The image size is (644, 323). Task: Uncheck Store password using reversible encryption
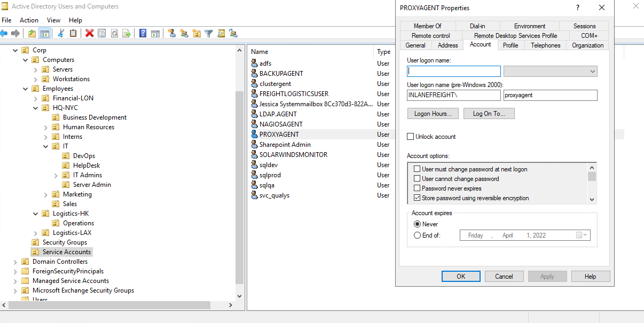pyautogui.click(x=418, y=198)
